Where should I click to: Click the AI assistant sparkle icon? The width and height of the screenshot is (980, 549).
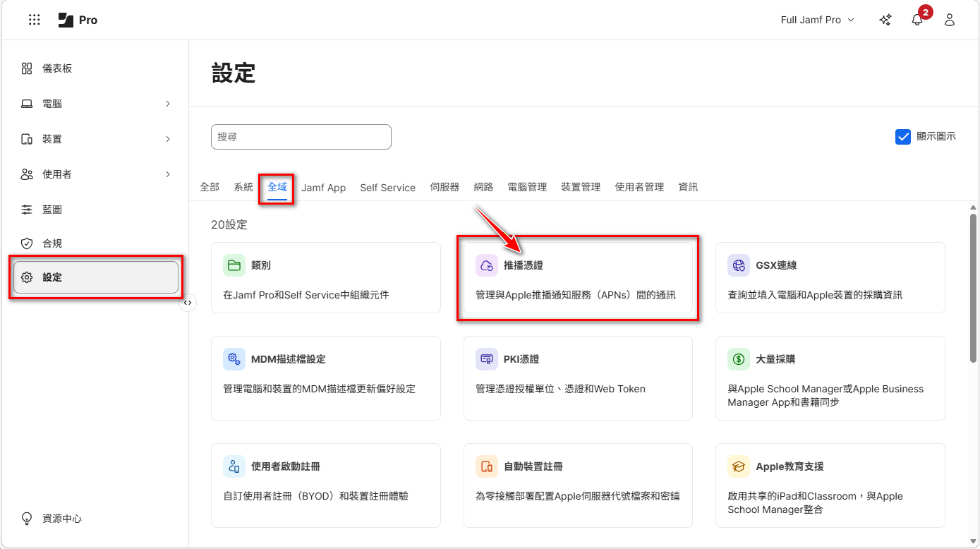pos(885,20)
